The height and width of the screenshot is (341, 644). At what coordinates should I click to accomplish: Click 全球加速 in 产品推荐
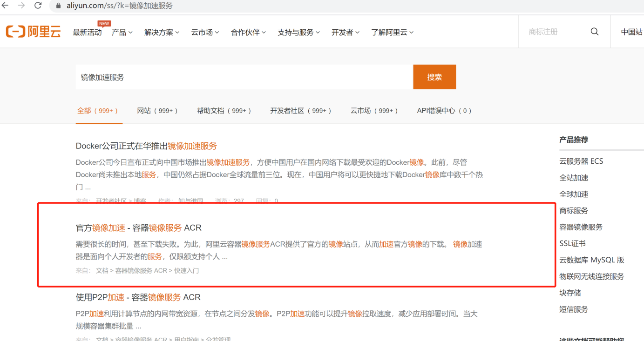tap(574, 194)
